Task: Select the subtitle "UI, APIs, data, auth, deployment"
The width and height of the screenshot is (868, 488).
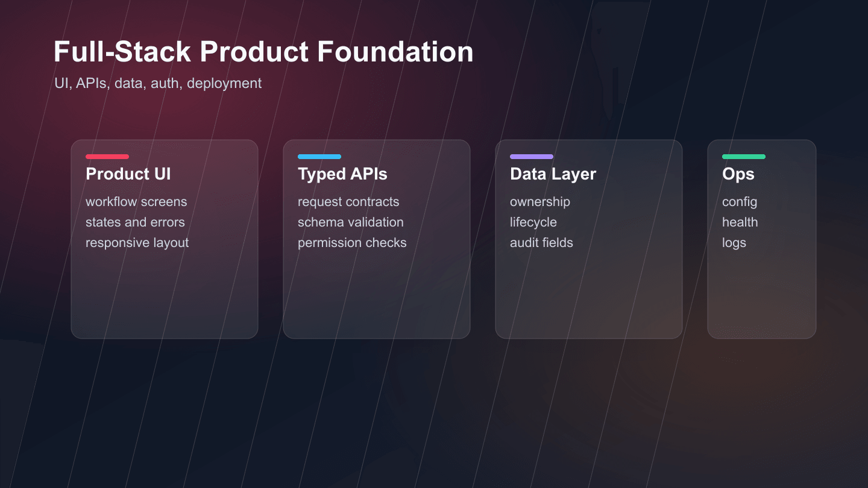Action: point(158,83)
